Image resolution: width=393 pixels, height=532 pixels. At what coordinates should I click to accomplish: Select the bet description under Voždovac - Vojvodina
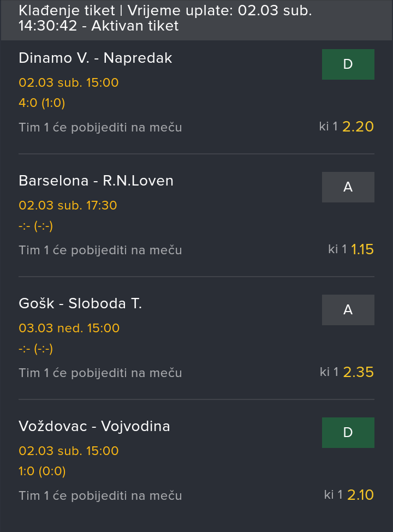pos(100,495)
